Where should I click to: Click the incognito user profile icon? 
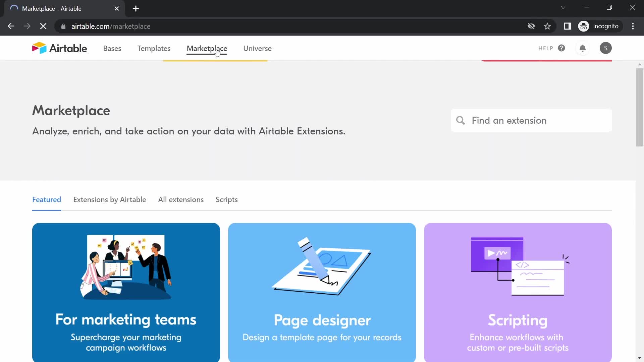584,26
